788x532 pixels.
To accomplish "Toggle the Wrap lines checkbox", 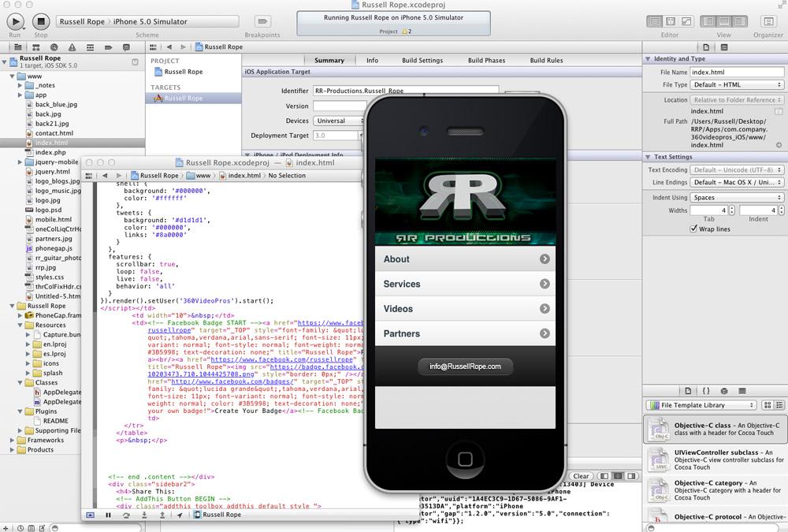I will [694, 229].
